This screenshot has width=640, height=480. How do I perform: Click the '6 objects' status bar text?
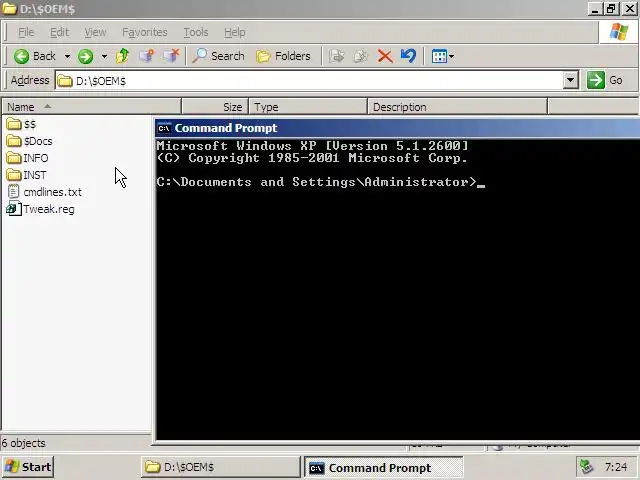point(23,443)
